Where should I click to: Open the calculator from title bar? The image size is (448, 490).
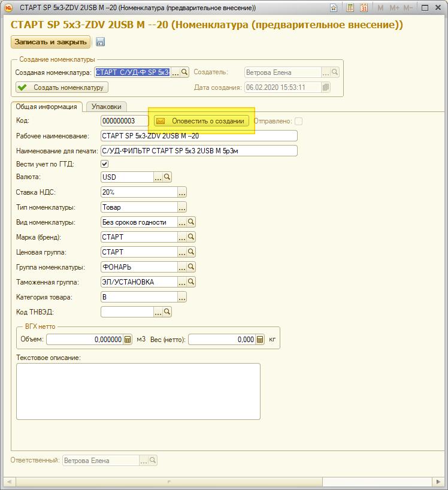350,8
